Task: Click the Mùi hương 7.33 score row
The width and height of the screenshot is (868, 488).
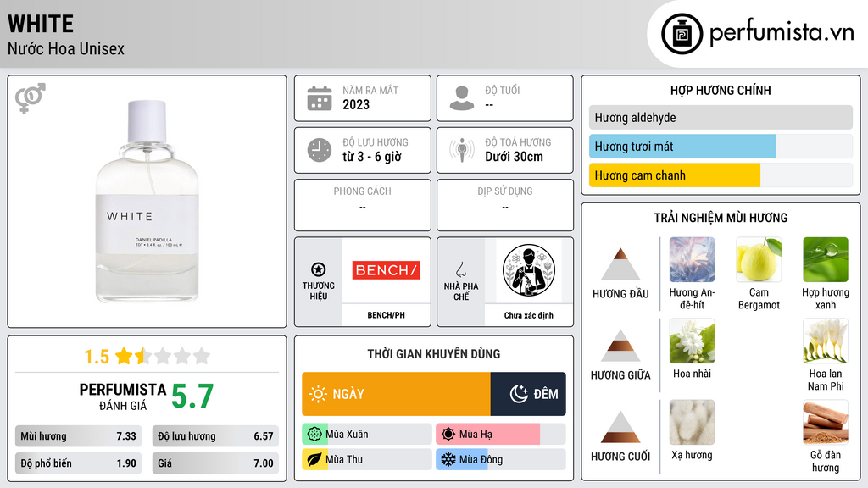Action: pyautogui.click(x=79, y=436)
